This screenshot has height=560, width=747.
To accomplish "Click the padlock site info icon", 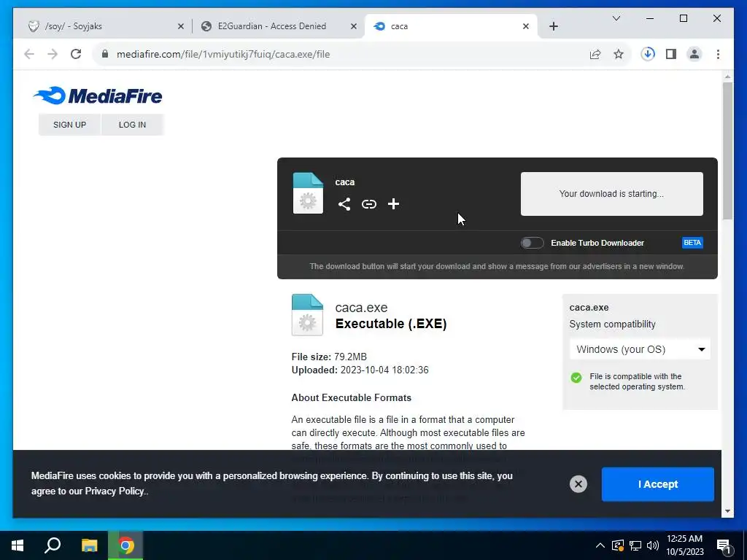I will click(105, 54).
